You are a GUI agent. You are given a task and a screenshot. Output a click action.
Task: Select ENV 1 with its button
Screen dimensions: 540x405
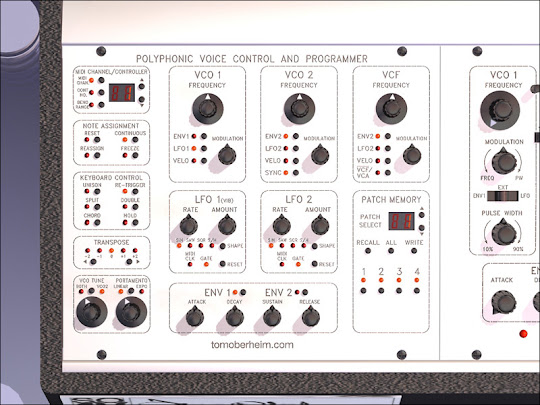click(243, 292)
